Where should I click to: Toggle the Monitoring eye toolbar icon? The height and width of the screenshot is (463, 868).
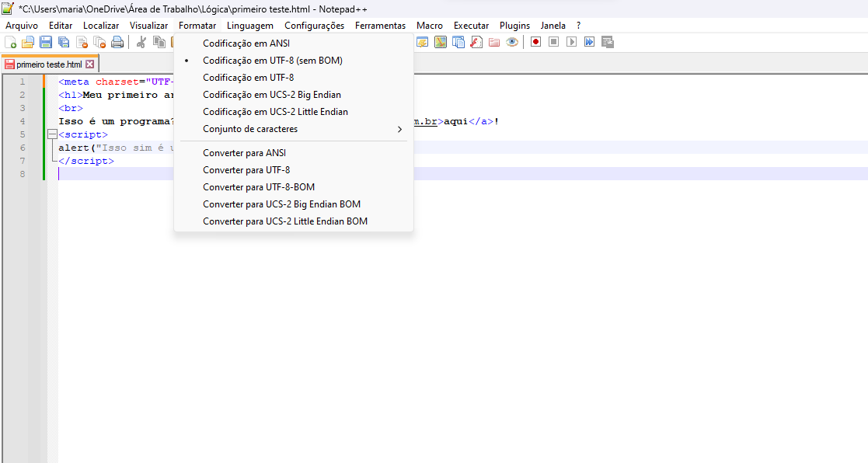point(512,42)
